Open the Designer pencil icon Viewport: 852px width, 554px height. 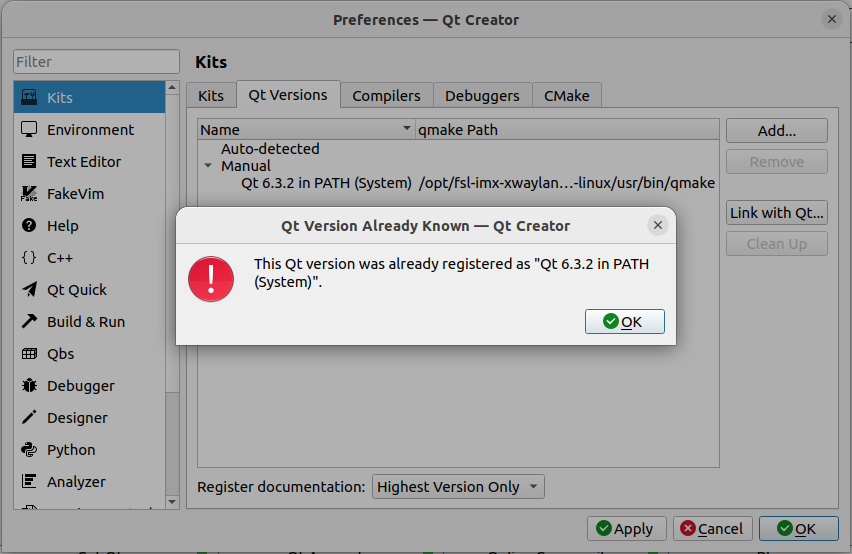point(29,418)
